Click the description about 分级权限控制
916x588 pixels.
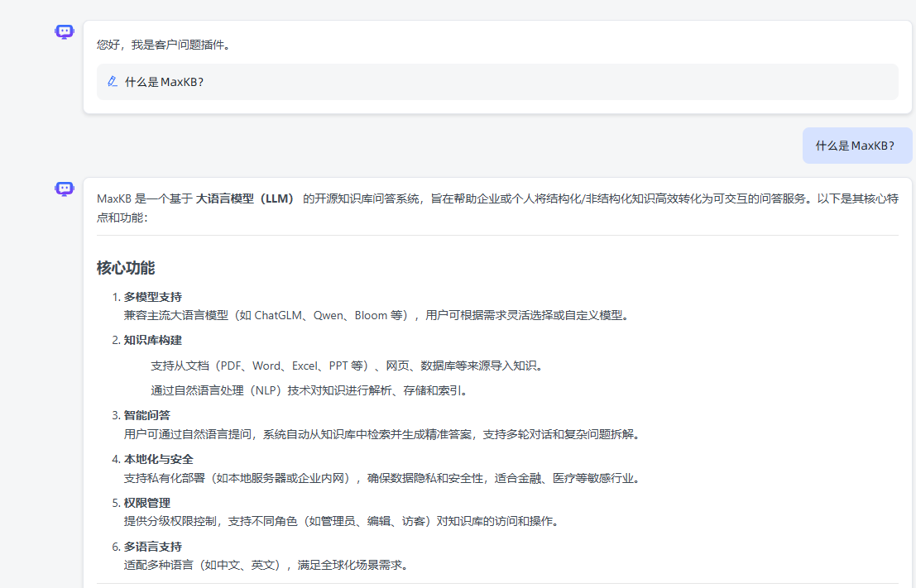[342, 522]
